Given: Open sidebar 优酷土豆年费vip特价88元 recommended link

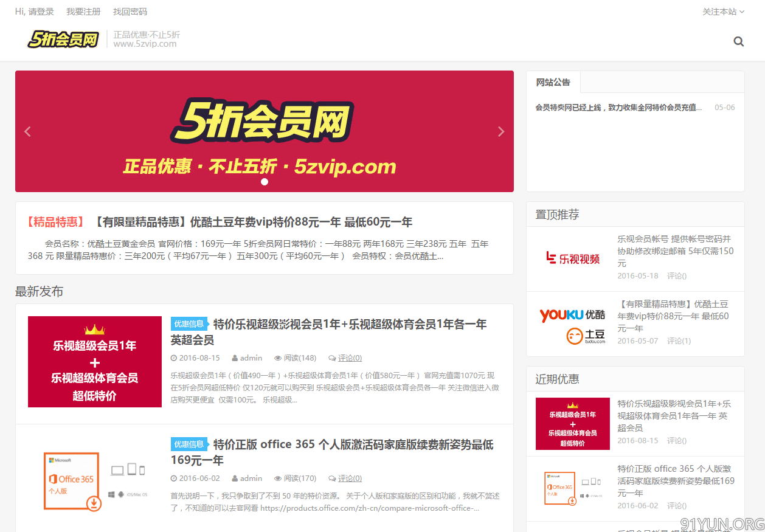Looking at the screenshot, I should pos(673,316).
